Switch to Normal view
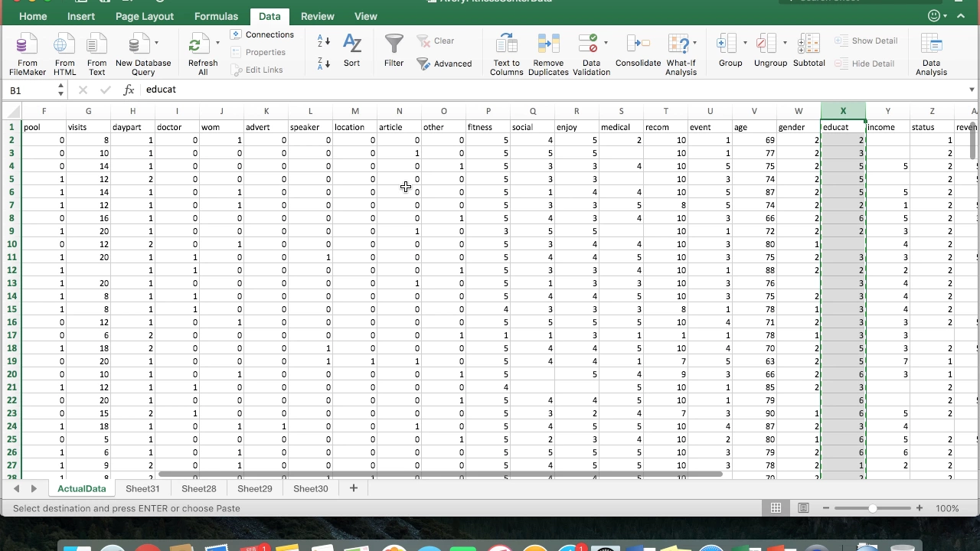980x551 pixels. click(776, 508)
